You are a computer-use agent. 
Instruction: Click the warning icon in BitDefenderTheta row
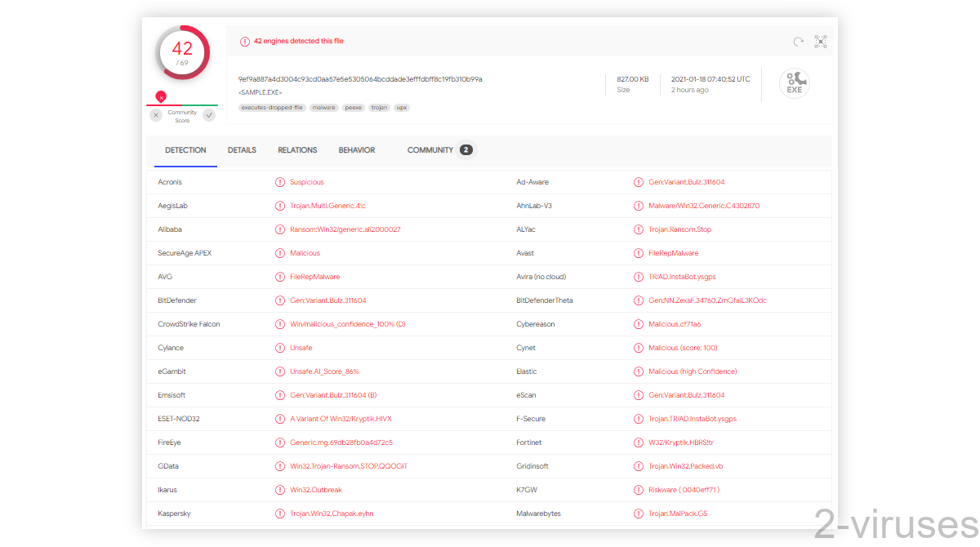coord(639,300)
